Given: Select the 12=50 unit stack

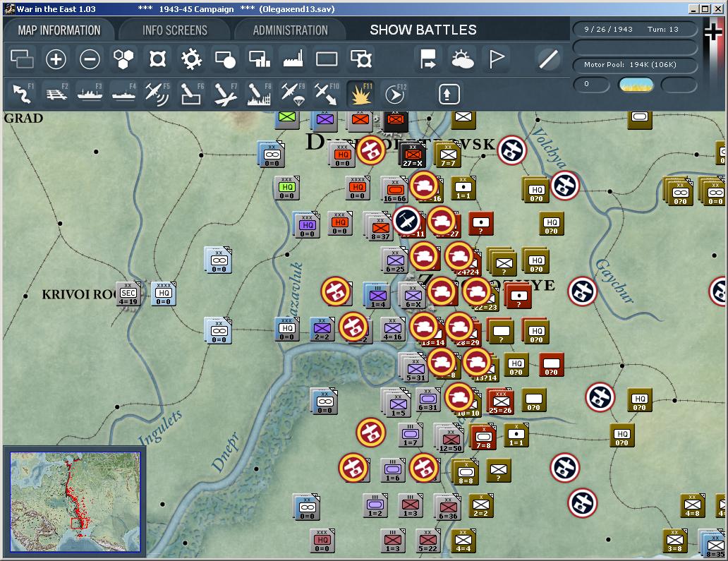Looking at the screenshot, I should tap(449, 440).
